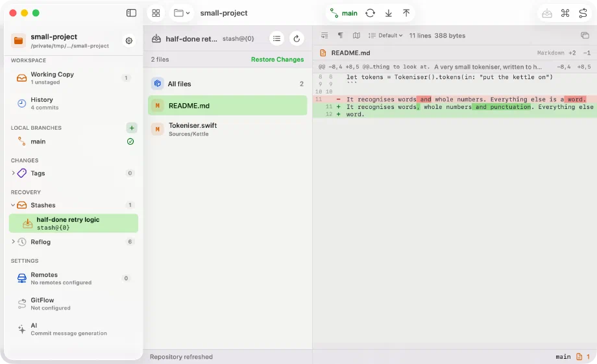This screenshot has width=597, height=364.
Task: Click the command symbol toolbar icon
Action: point(565,14)
